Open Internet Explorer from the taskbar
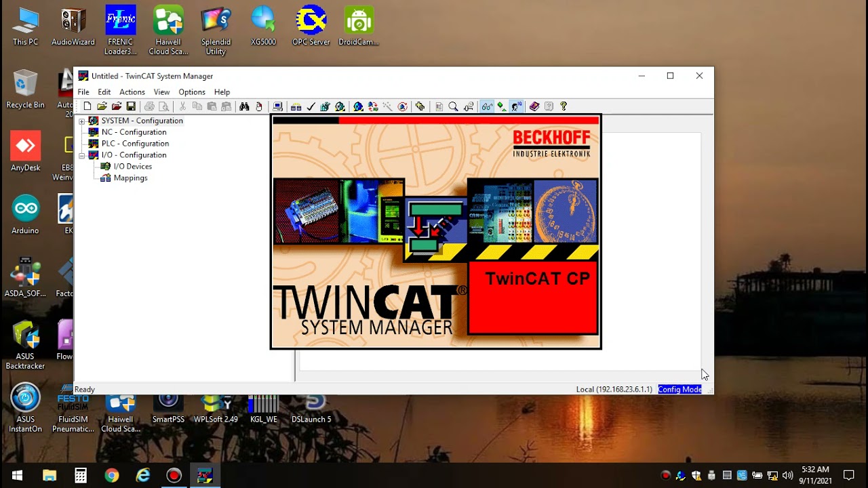 click(x=143, y=475)
